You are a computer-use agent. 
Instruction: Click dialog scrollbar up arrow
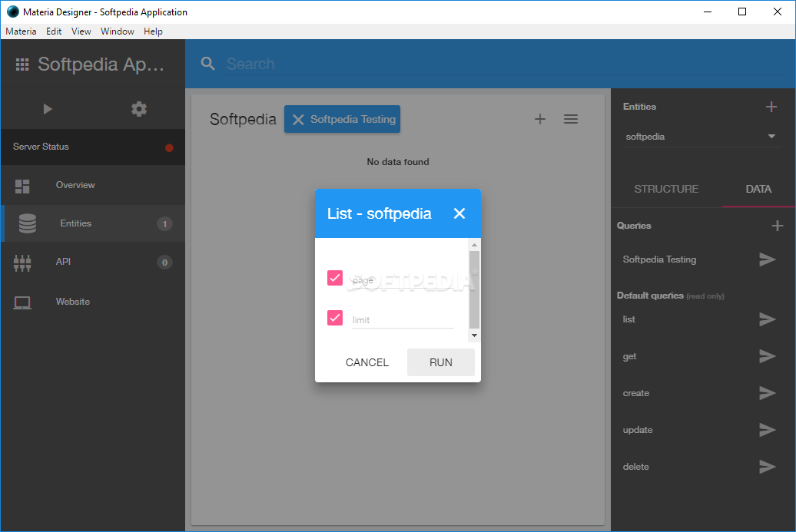[474, 245]
